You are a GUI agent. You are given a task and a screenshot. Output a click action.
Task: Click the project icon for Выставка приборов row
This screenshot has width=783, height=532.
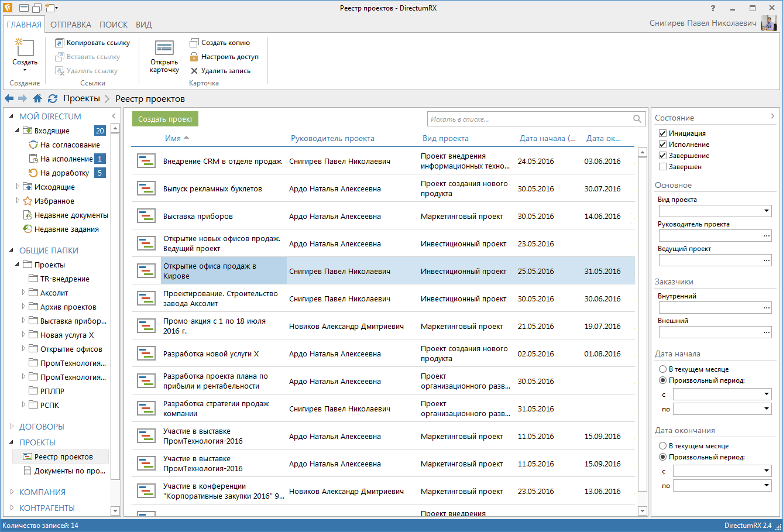click(146, 216)
